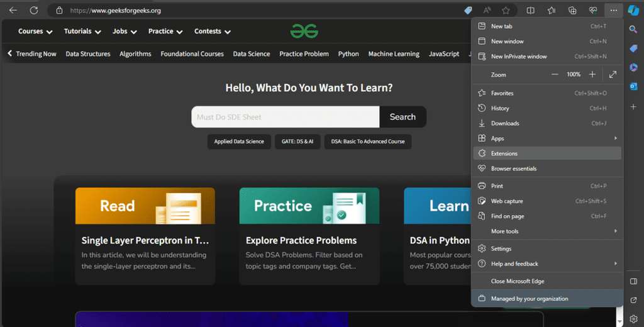Click the address bar URL
The image size is (644, 327).
pos(116,11)
